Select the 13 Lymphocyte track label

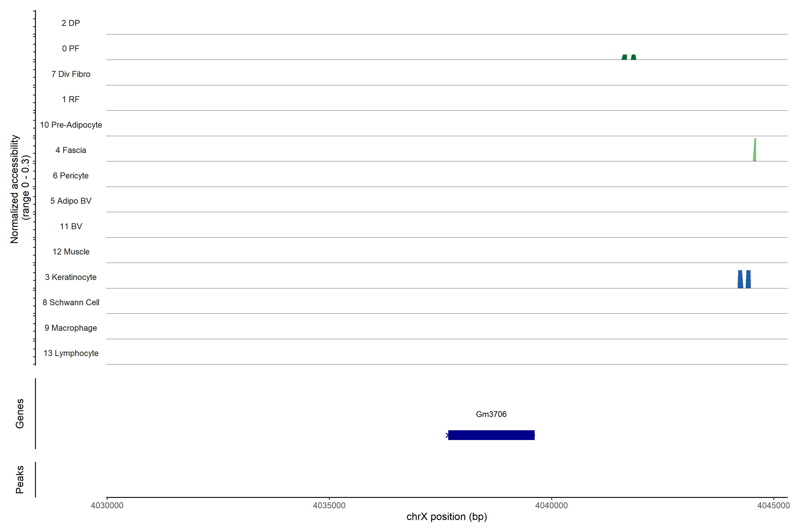70,353
